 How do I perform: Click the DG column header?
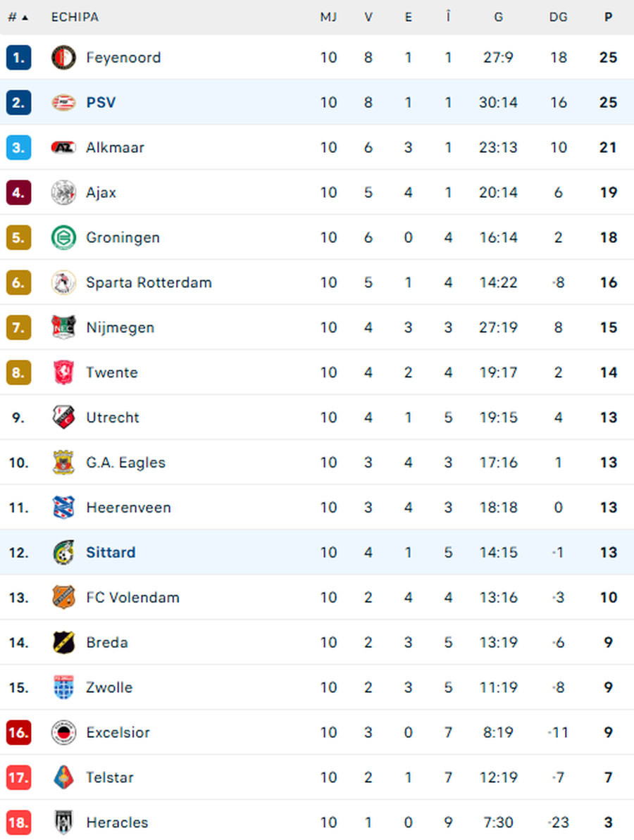pos(558,17)
